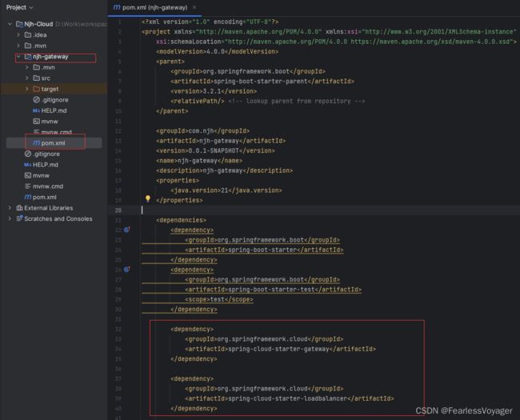Click the External Libraries icon
520x420 pixels.
click(x=19, y=208)
